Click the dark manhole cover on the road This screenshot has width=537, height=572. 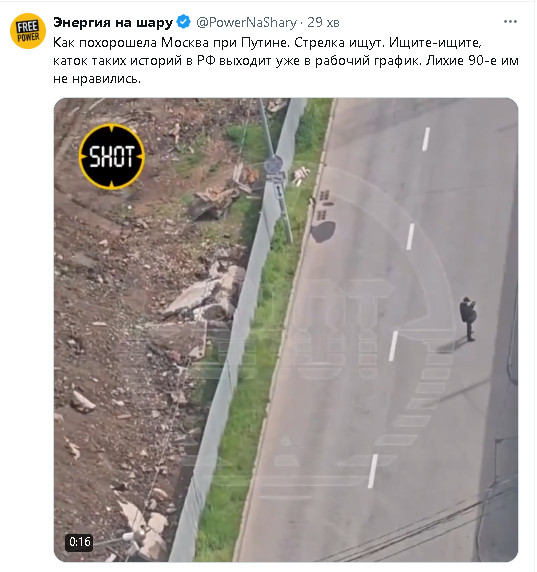coord(323,232)
